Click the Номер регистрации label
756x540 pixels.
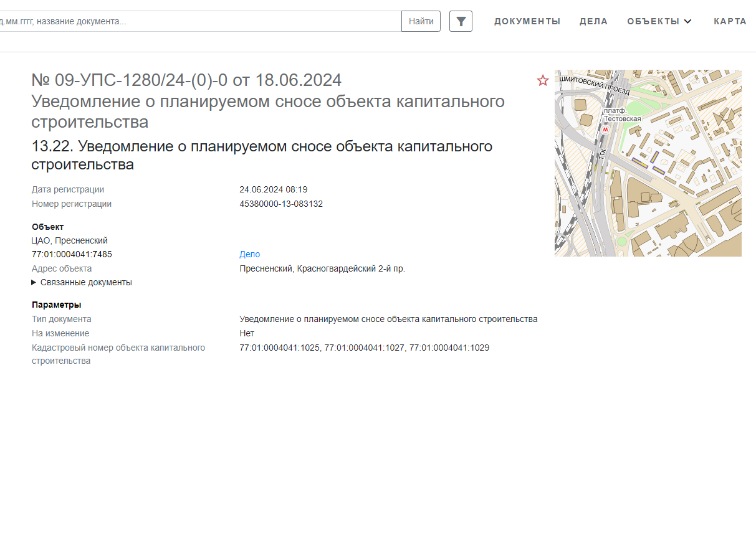[72, 204]
